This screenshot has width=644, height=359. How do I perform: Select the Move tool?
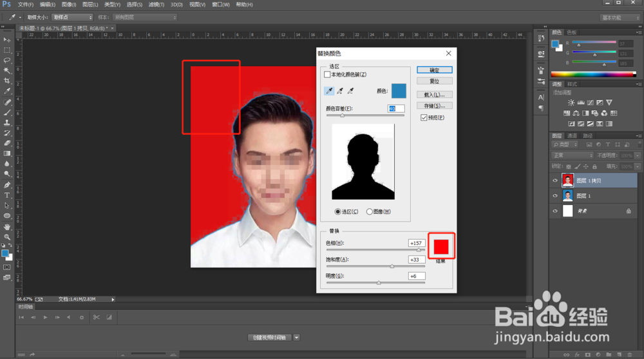coord(7,40)
